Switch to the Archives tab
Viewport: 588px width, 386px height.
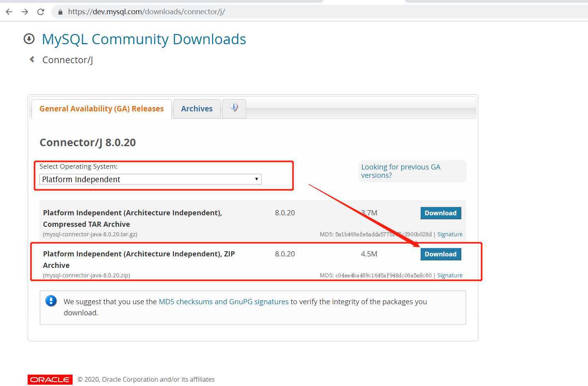(197, 109)
